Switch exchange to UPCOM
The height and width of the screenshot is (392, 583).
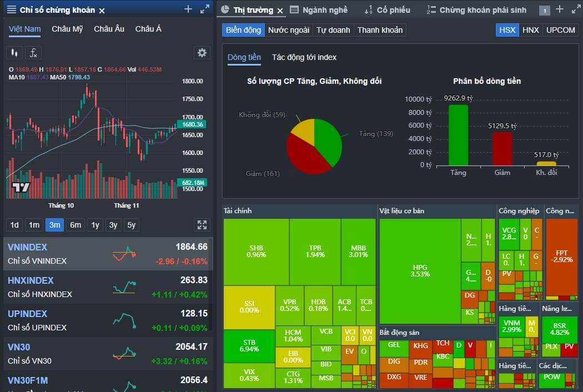coord(560,30)
